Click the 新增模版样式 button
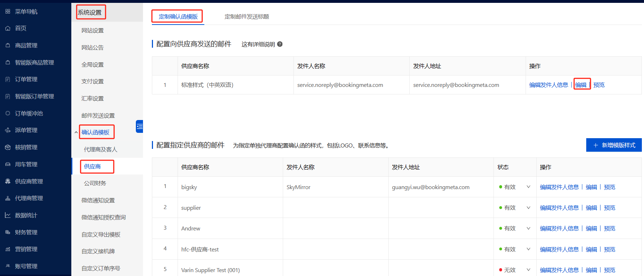 click(x=614, y=145)
